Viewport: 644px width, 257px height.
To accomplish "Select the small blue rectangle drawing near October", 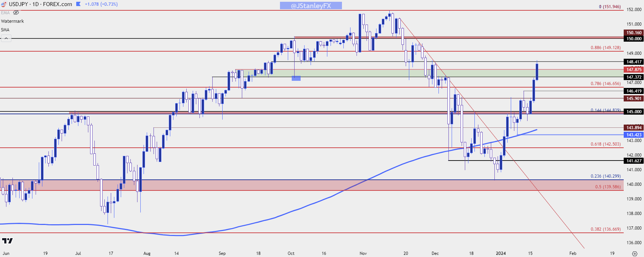I will 296,78.
